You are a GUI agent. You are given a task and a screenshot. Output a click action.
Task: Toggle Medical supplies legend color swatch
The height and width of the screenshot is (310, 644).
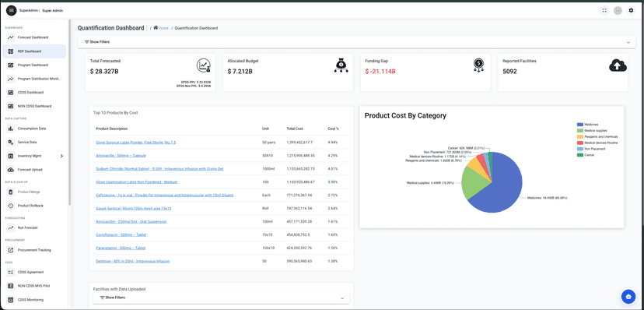tap(580, 130)
